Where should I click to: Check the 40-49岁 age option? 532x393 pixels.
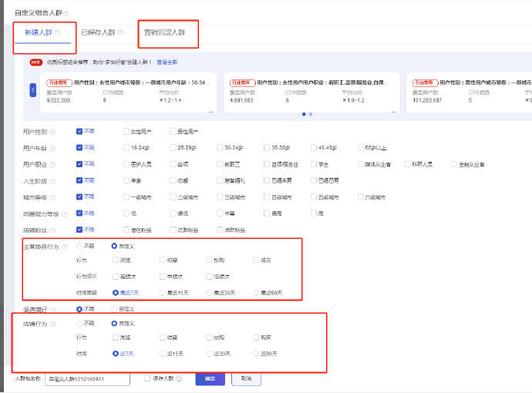[x=314, y=147]
